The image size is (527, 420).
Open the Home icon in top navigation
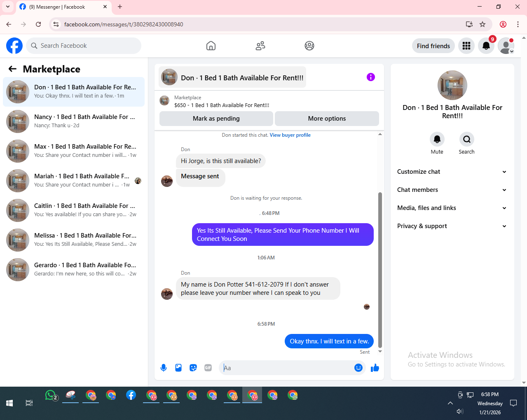(211, 46)
